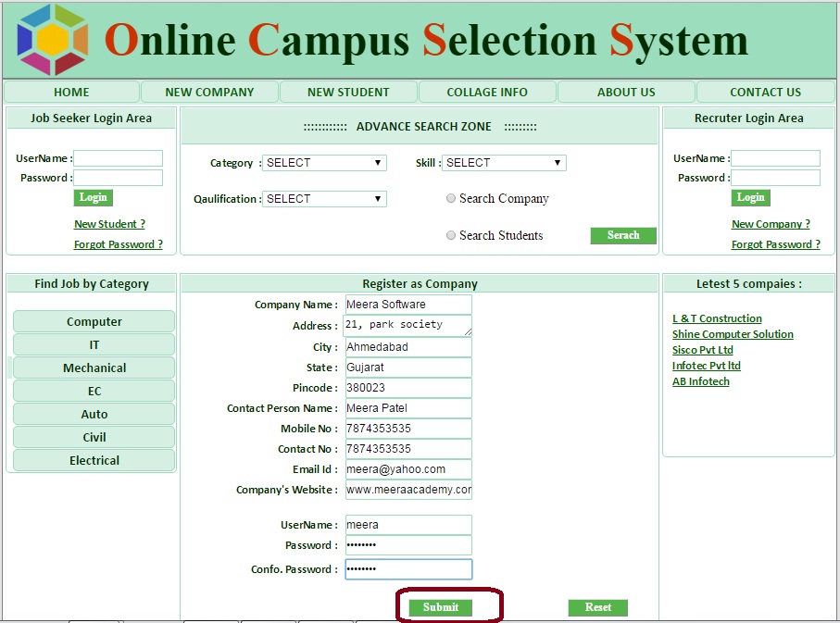Open the L & T Construction link
Image resolution: width=840 pixels, height=623 pixels.
(x=717, y=318)
